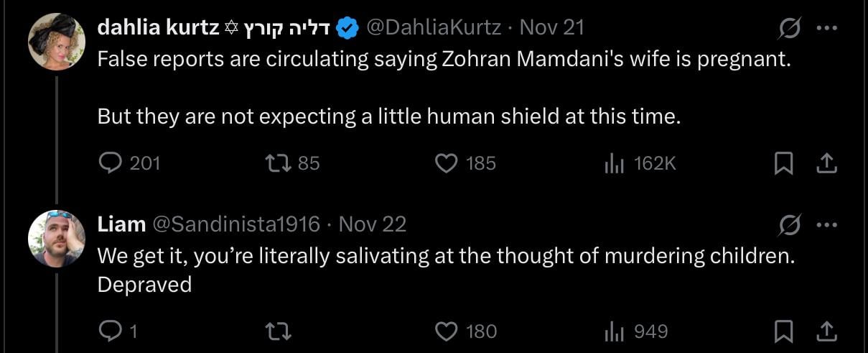Bookmark Liam's reply
868x353 pixels.
[782, 331]
